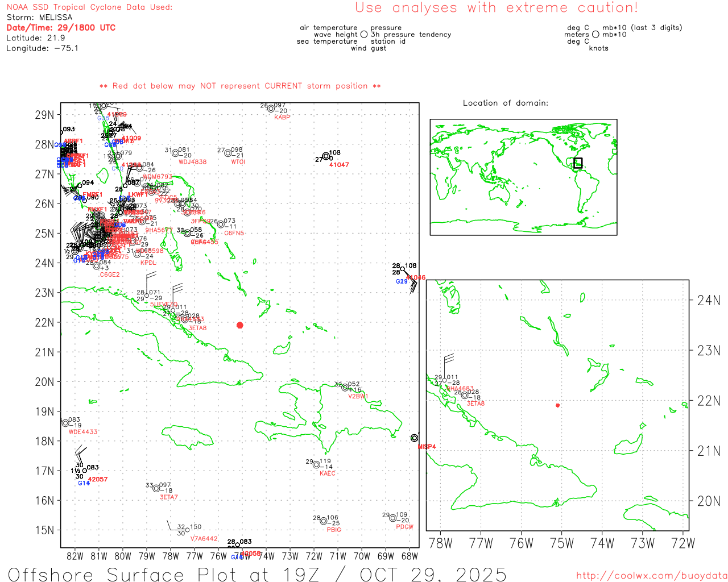Click the 3ETA7 ship observation circle

156,488
